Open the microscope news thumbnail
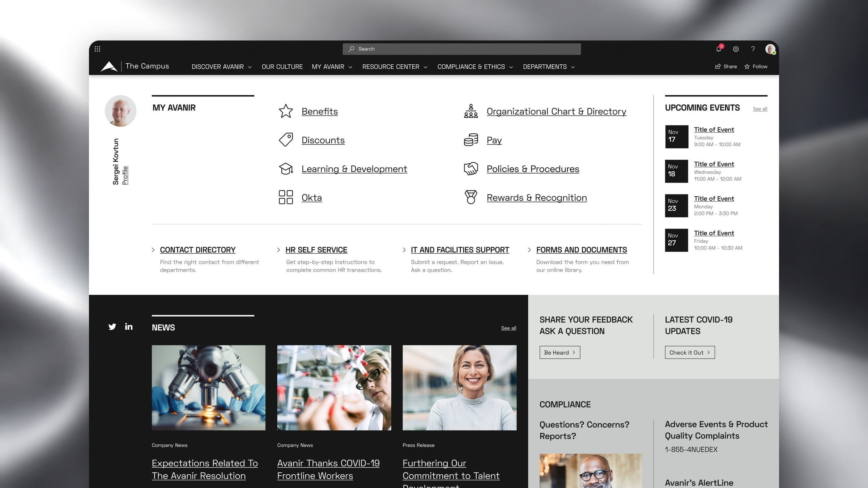Screen dimensions: 868x488 (209, 388)
